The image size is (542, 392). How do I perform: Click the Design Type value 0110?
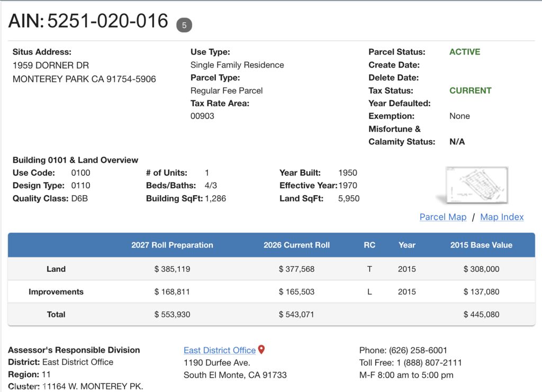click(x=80, y=186)
